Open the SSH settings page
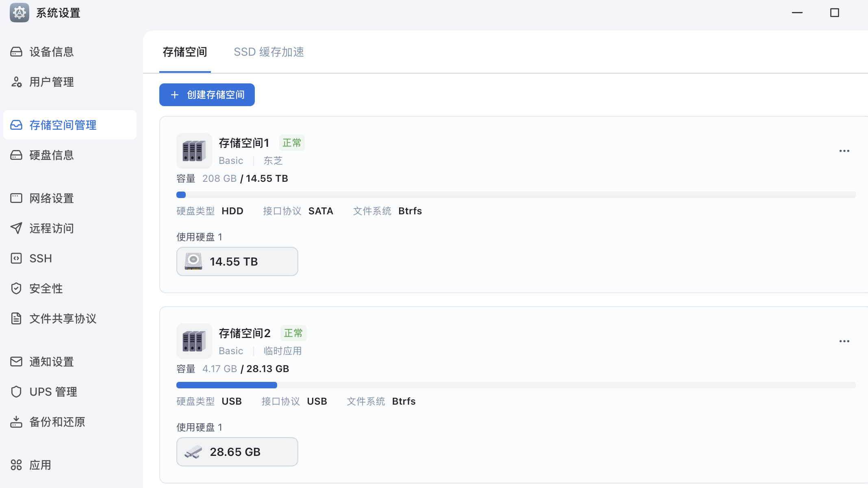This screenshot has height=488, width=868. coord(70,259)
